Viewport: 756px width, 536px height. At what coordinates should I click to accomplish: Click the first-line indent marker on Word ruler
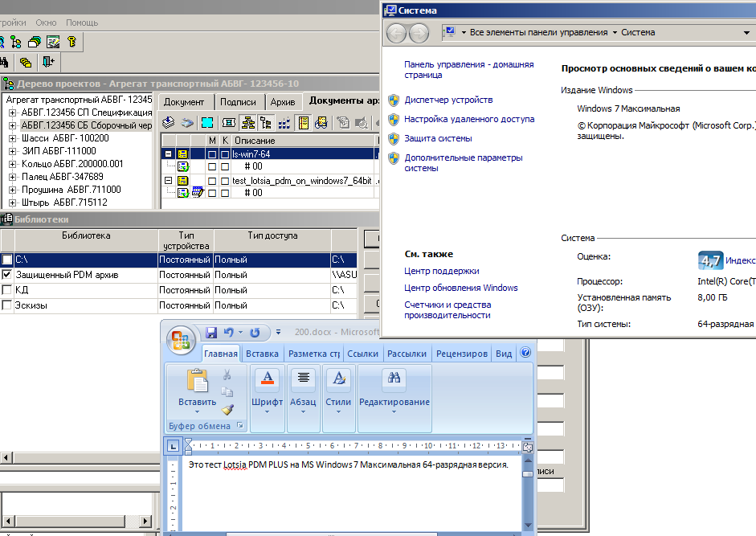189,443
